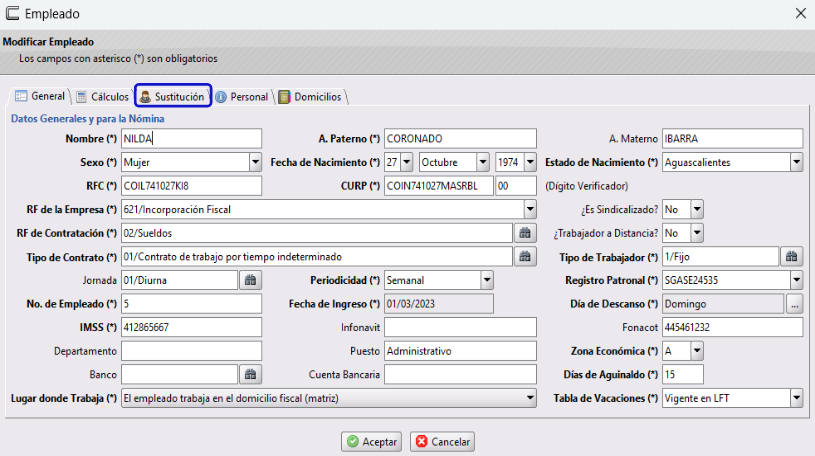Viewport: 815px width, 456px height.
Task: Click the CURP verifier digit field 00
Action: click(x=516, y=186)
